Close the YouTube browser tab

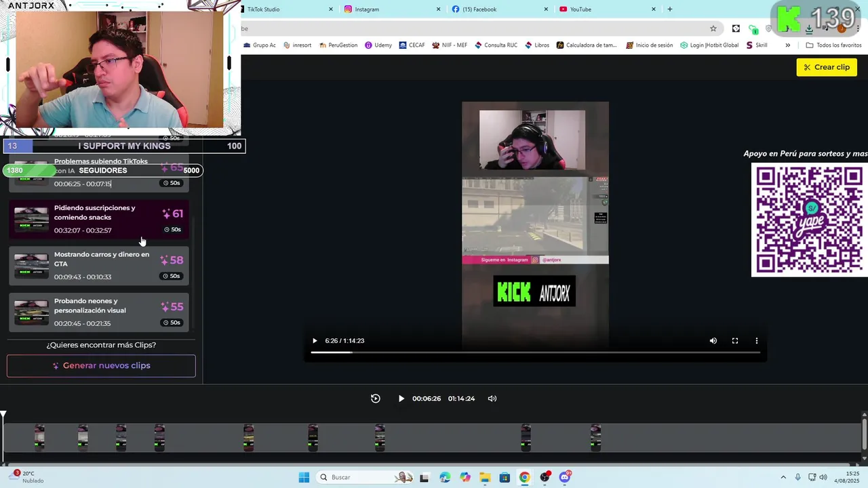(x=654, y=9)
